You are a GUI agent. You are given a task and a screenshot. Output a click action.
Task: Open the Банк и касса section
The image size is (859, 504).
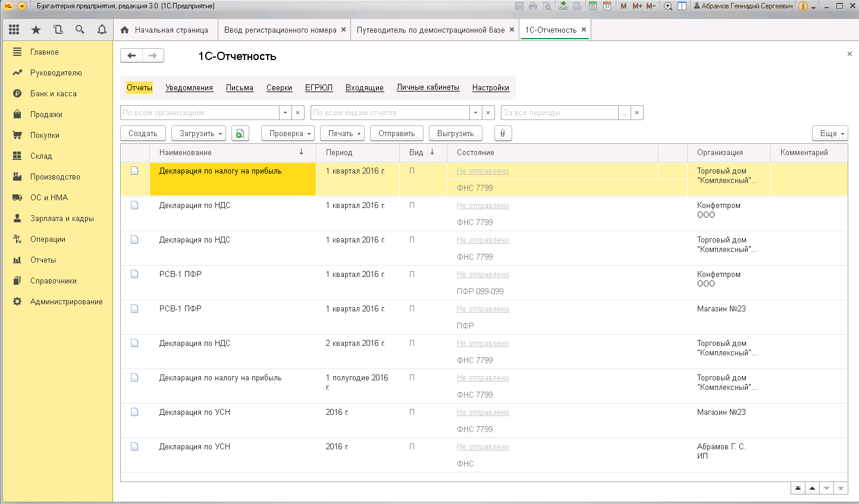[57, 94]
